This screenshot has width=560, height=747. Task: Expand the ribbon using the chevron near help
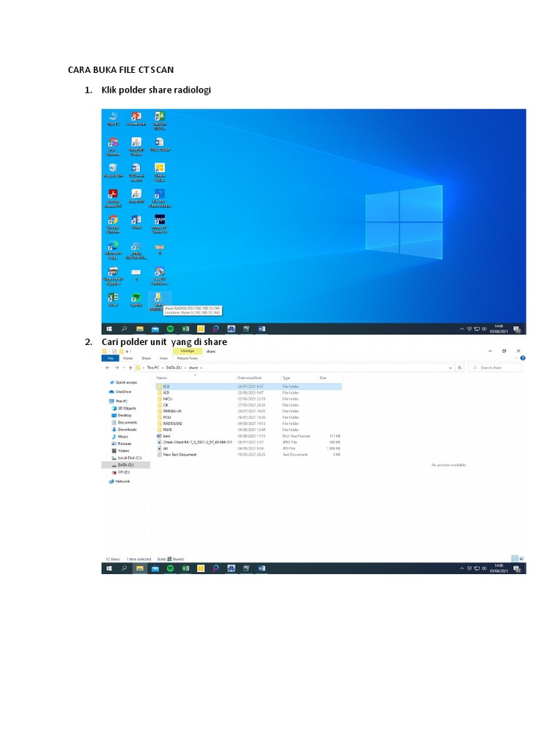point(516,358)
